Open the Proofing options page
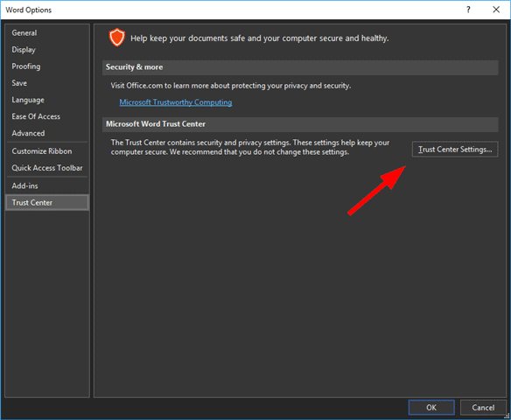Image resolution: width=511 pixels, height=420 pixels. 47,66
